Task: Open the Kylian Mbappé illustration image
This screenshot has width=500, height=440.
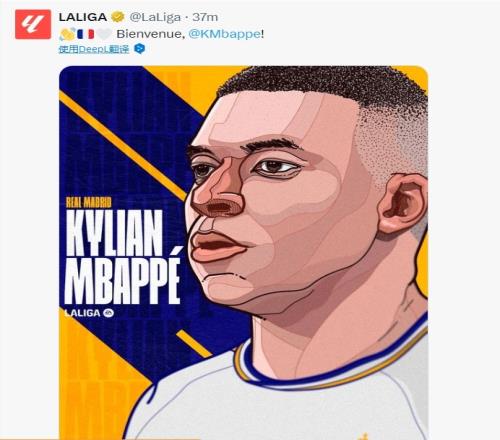Action: click(243, 252)
